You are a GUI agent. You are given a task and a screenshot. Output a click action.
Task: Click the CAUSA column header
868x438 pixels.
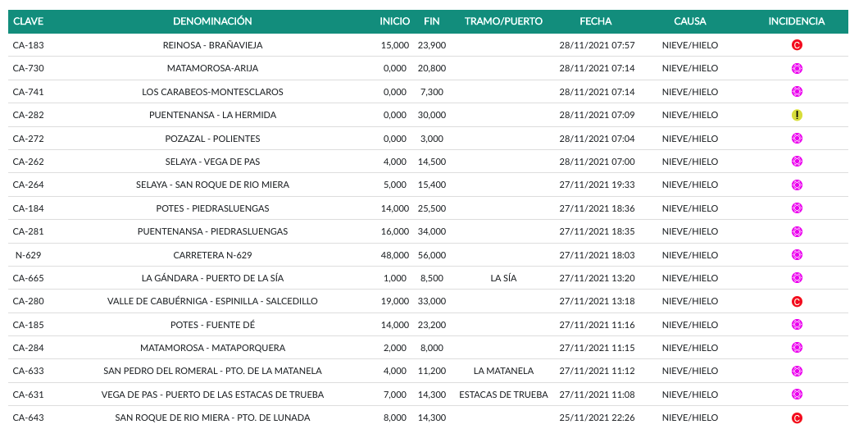coord(689,21)
